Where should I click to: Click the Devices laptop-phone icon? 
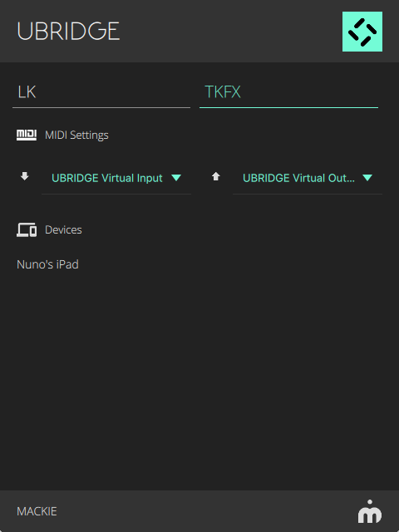click(x=27, y=229)
